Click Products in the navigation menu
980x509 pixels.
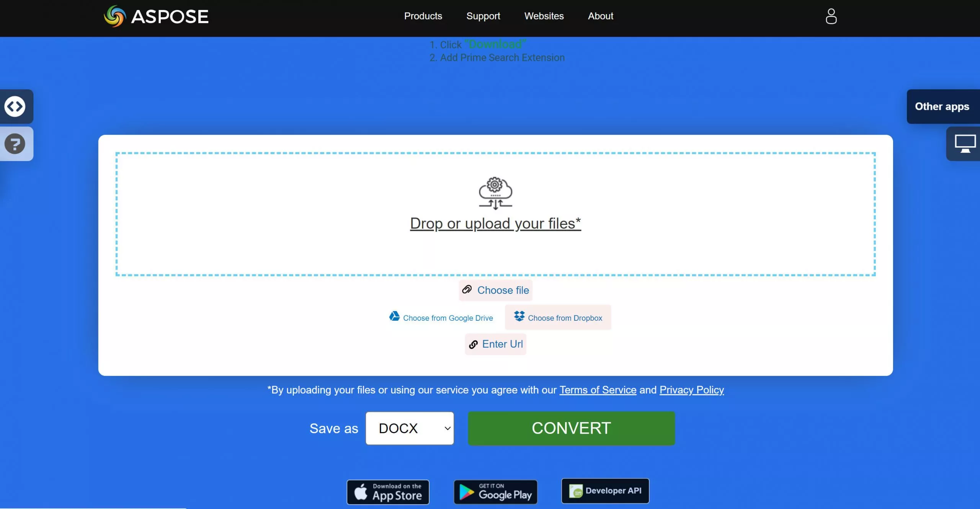423,16
